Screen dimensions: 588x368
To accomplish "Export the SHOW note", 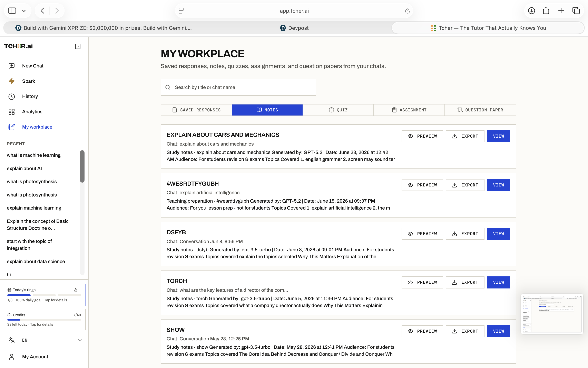I will coord(465,331).
